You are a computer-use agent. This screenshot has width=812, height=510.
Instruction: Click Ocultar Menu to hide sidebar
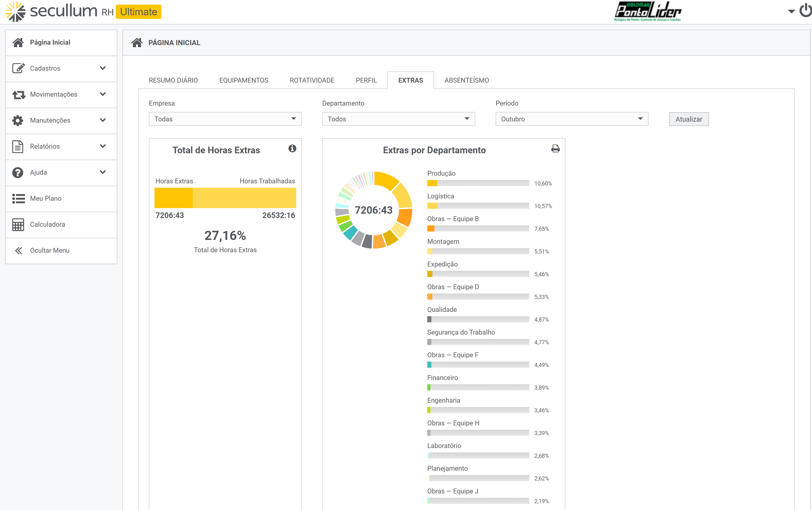coord(61,251)
